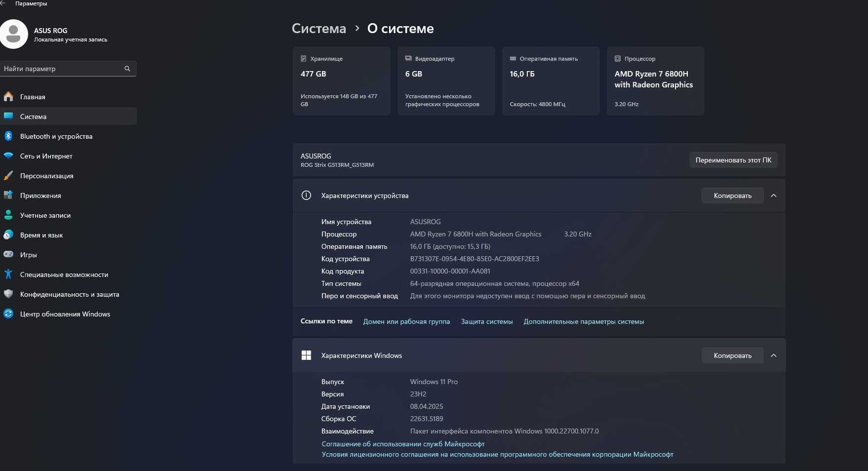Screen dimensions: 868x471
Task: Open the Хранилище 477 GB card
Action: coord(342,81)
